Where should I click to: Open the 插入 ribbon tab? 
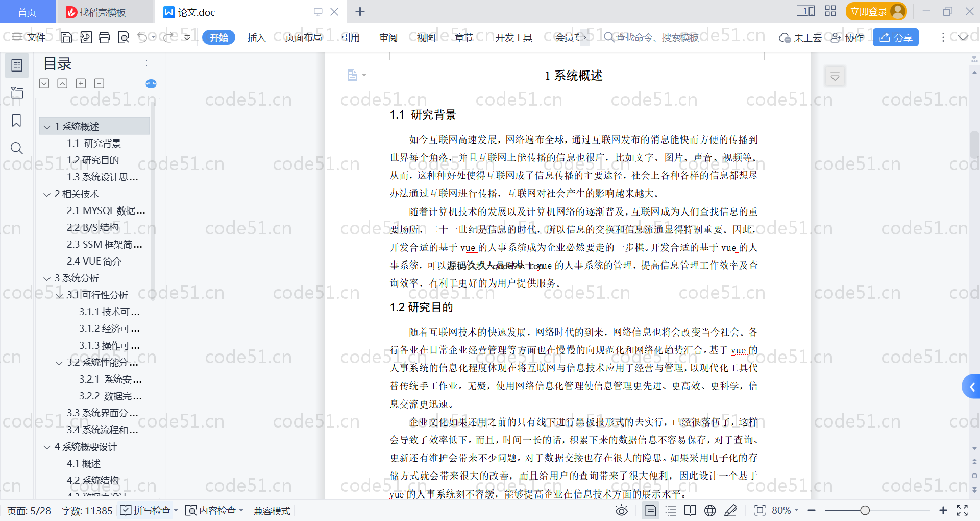[x=256, y=37]
